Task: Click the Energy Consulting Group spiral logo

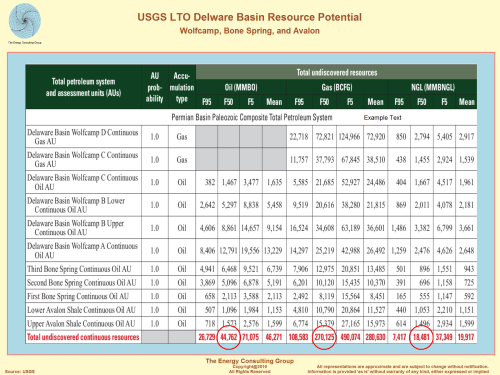Action: (25, 21)
